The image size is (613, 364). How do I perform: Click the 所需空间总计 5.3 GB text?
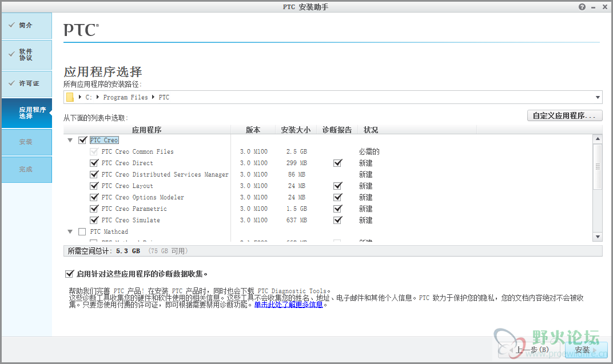point(104,251)
